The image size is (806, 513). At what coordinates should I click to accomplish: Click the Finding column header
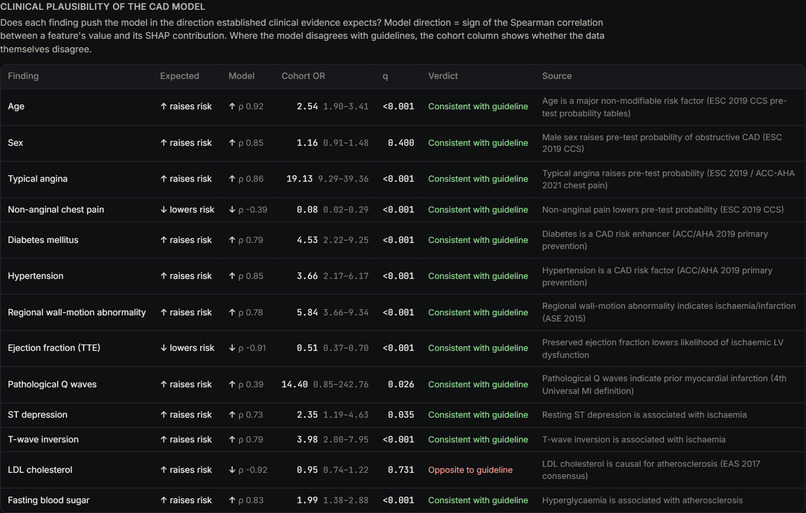(23, 76)
